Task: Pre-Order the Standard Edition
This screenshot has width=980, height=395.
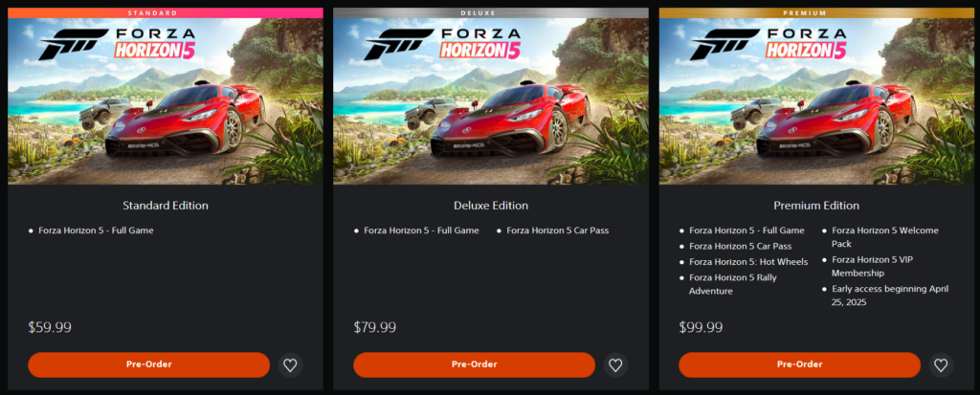Action: click(148, 365)
